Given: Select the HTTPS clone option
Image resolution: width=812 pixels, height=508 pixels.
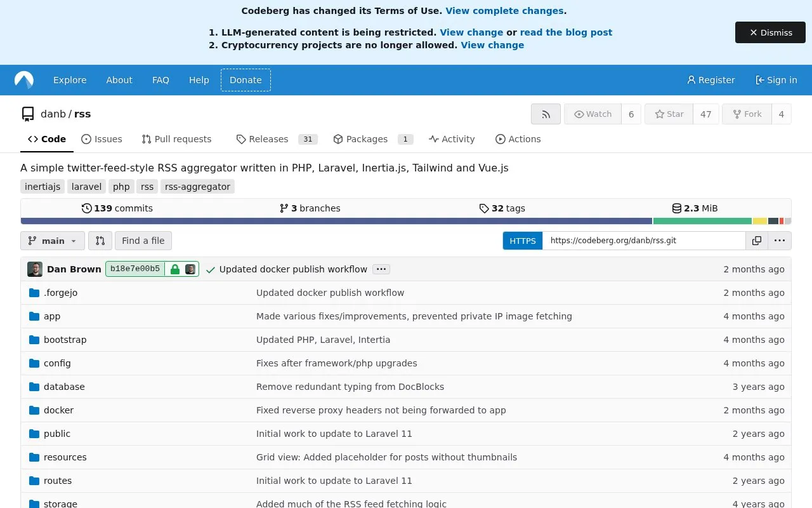Looking at the screenshot, I should (523, 241).
